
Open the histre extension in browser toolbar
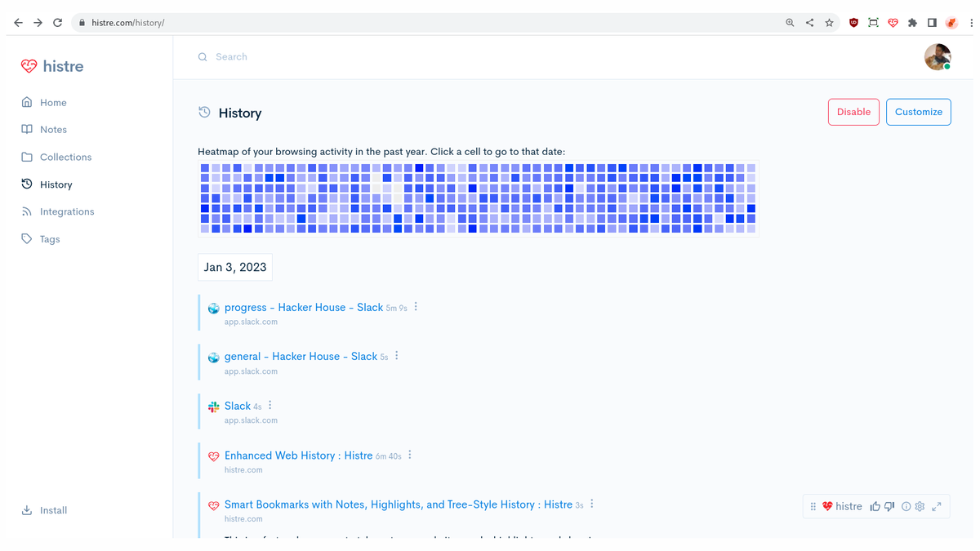893,23
